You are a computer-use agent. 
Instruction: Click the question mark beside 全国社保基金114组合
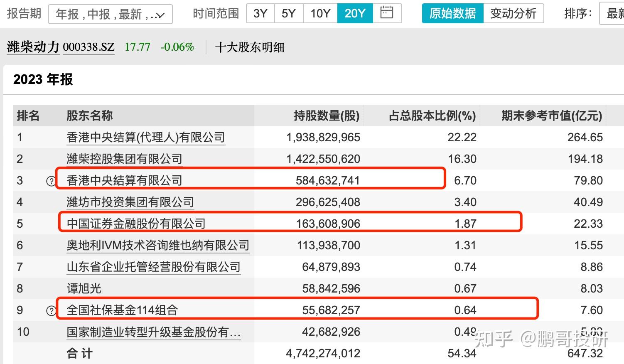point(51,310)
